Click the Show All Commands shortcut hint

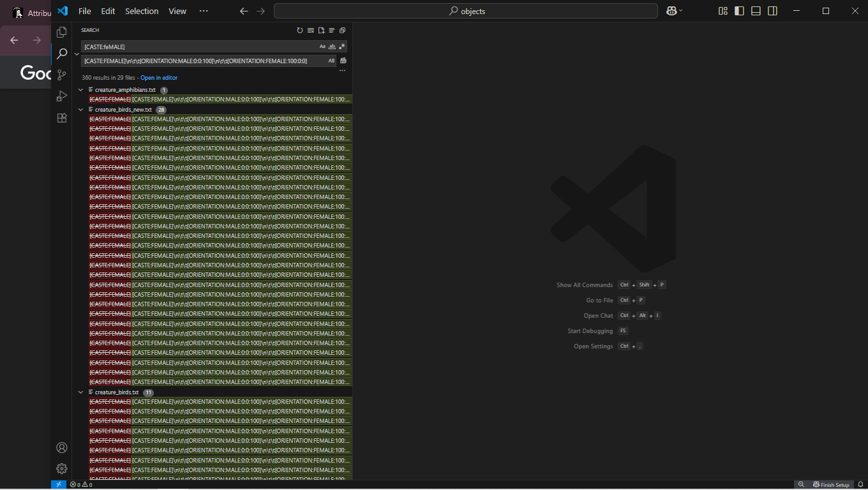pyautogui.click(x=611, y=285)
